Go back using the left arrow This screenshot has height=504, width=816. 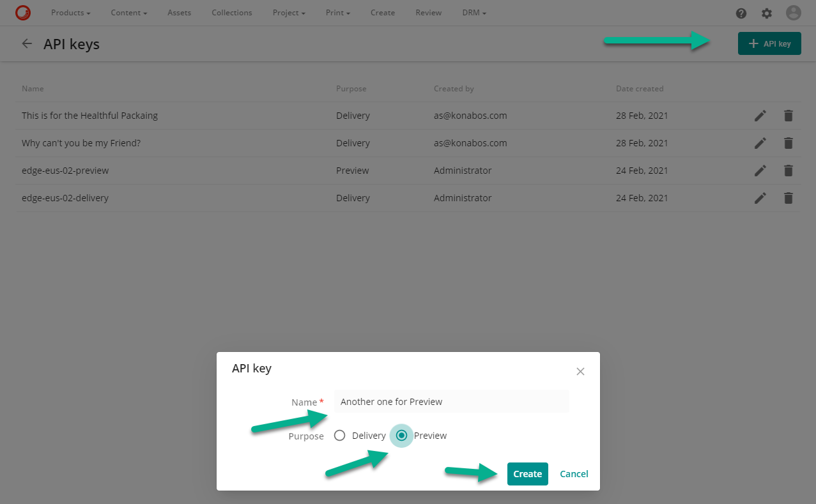click(27, 43)
